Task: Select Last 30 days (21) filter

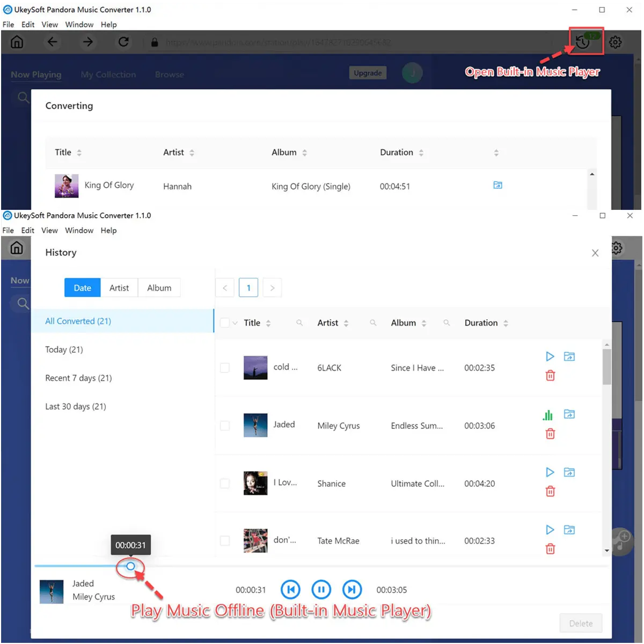Action: pos(122,406)
